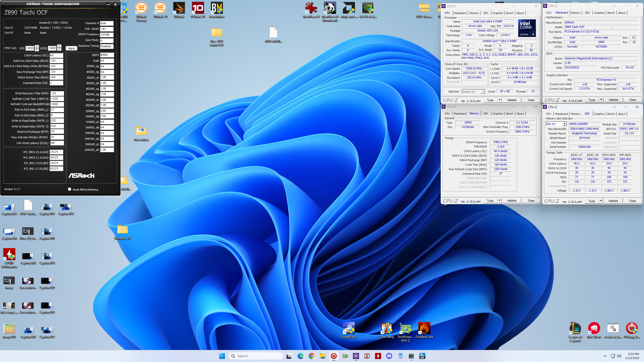644x362 pixels.
Task: Open League of Legends shortcut
Action: coord(575,332)
